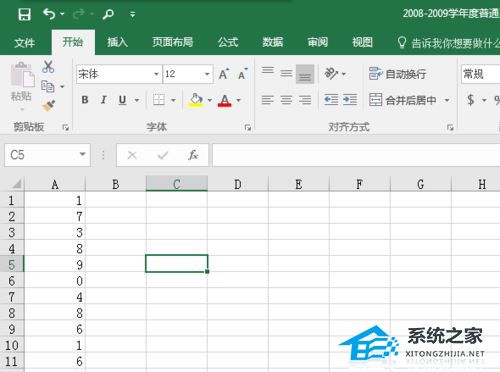Screen dimensions: 500x372
Task: Open customize quick access toolbar menu
Action: click(133, 14)
